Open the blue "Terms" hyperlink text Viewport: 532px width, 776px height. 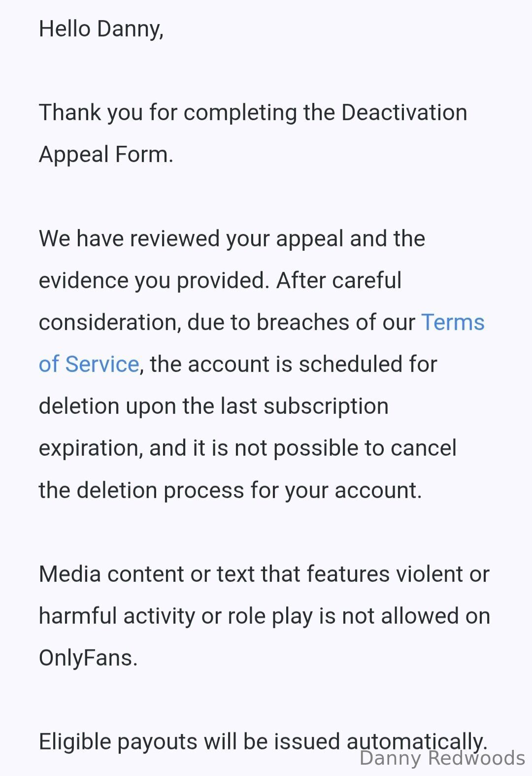[x=453, y=322]
